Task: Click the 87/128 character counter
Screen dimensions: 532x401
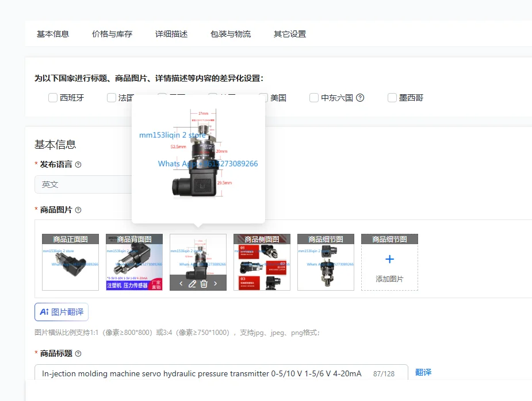Action: 384,374
